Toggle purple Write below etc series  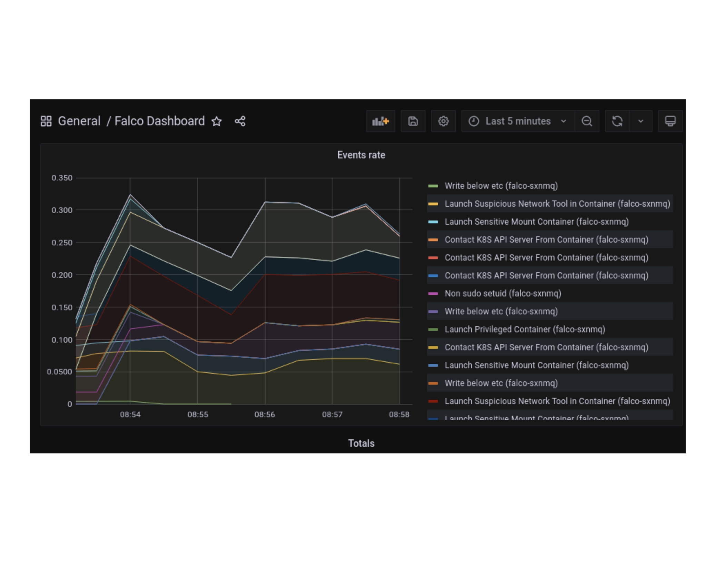[501, 311]
